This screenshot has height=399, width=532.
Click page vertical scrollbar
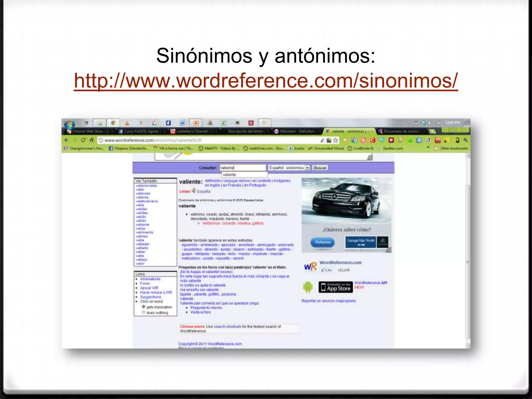(x=468, y=262)
